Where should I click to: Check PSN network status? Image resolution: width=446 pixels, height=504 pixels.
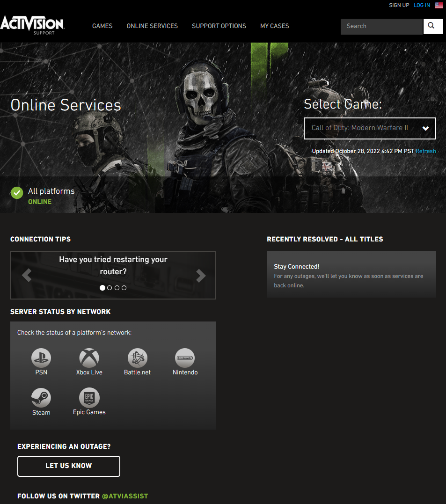(x=41, y=358)
